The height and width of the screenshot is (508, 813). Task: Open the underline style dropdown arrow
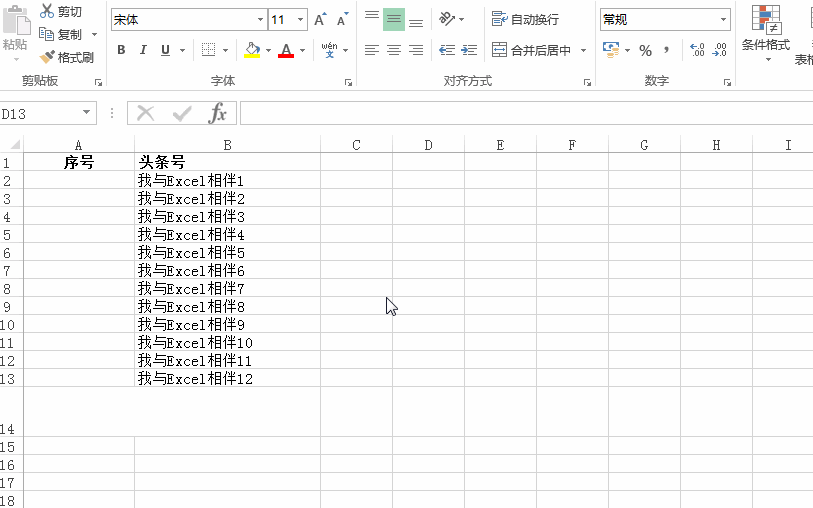[x=183, y=50]
